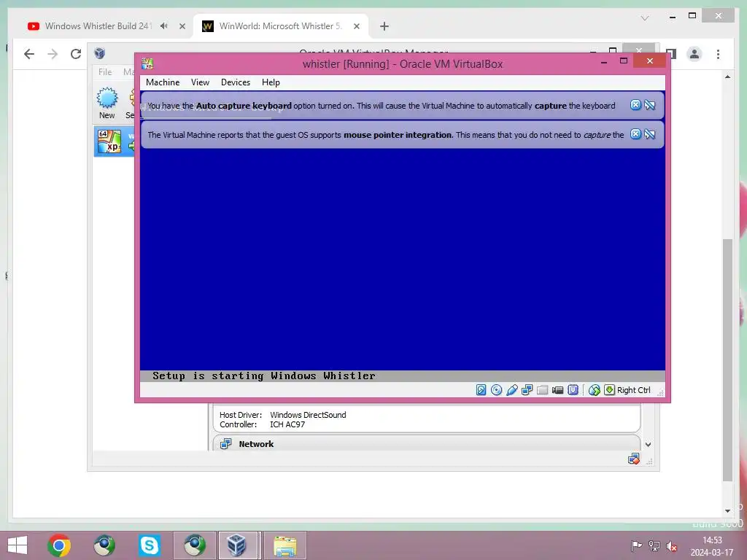Click the Windows DirectSound host driver value

308,415
